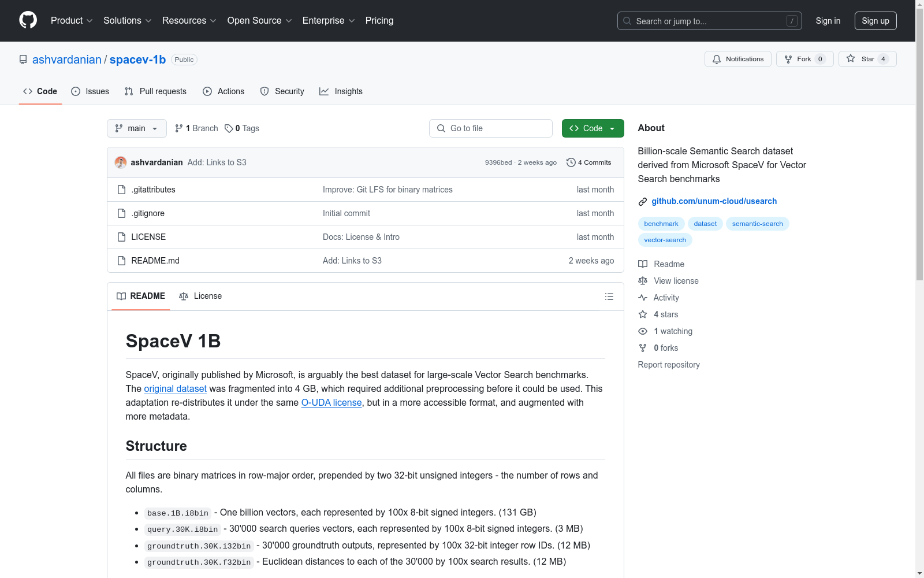Click the search magnifier icon in header
The image size is (924, 578).
[627, 21]
